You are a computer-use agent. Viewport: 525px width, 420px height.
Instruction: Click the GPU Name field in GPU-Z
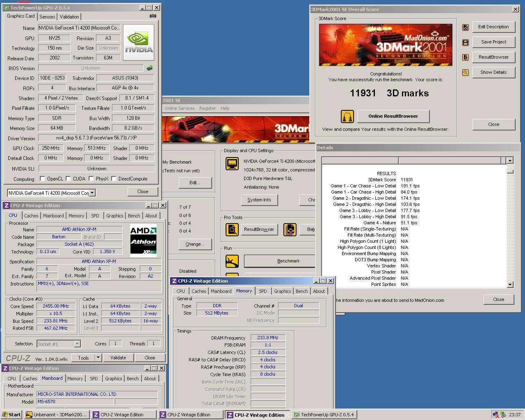point(79,28)
